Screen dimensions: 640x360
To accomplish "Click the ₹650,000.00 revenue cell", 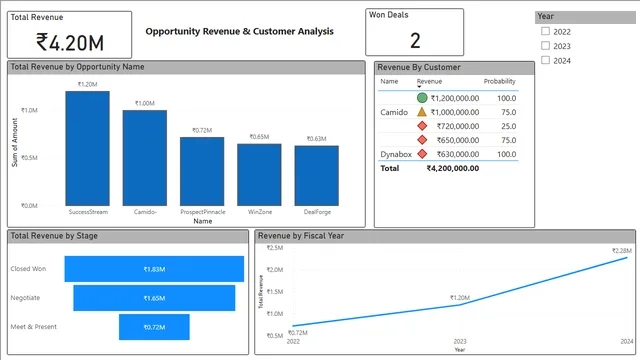I will (x=458, y=140).
